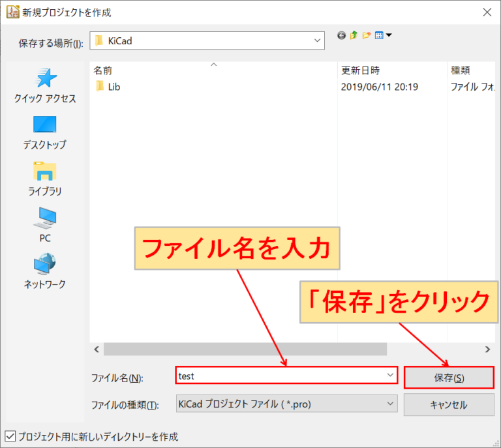
Task: Create a new folder
Action: (x=366, y=35)
